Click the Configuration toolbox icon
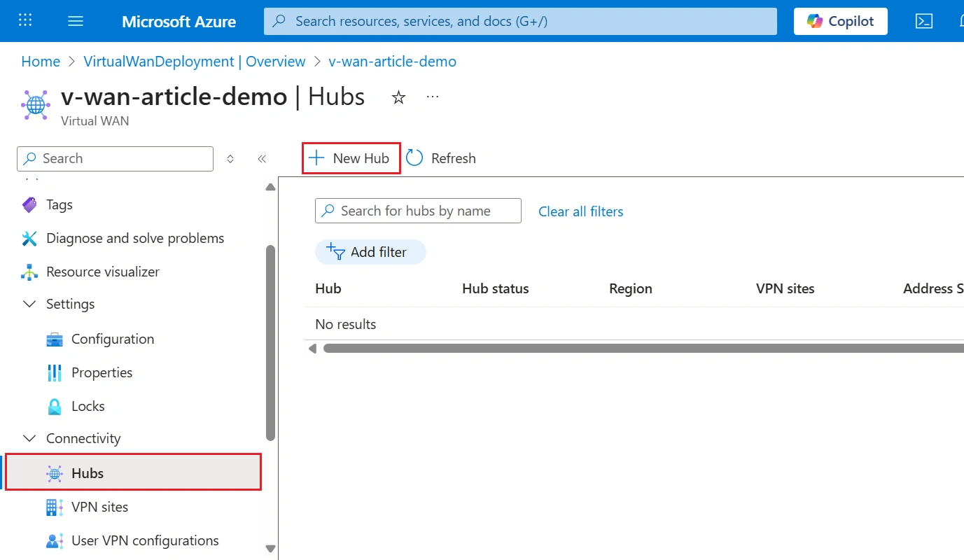This screenshot has width=964, height=560. tap(55, 339)
